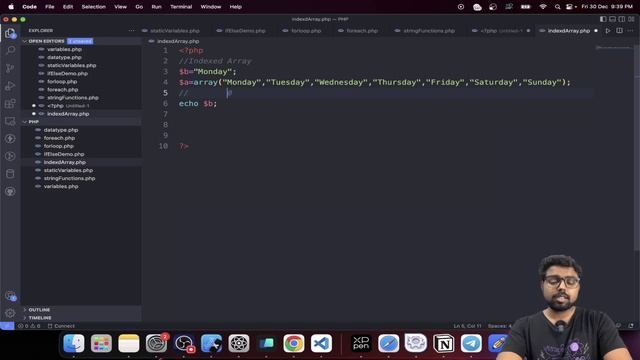Toggle the primary side bar layout icon
The width and height of the screenshot is (640, 360).
(603, 19)
